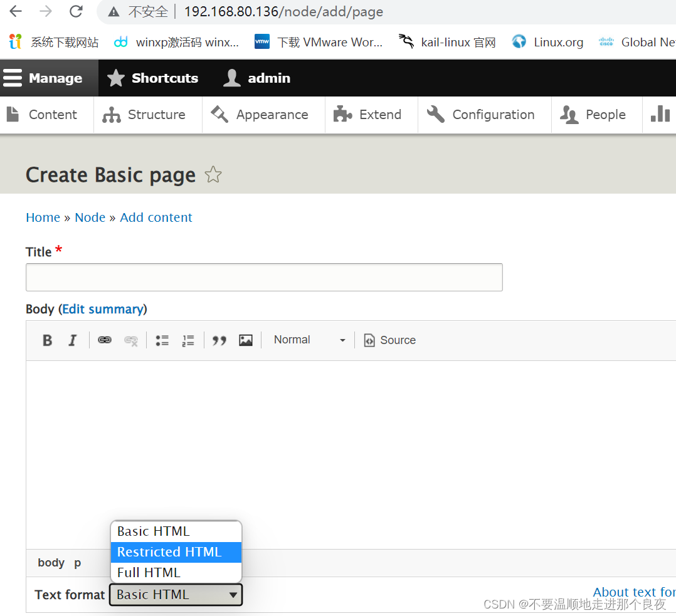The width and height of the screenshot is (676, 616).
Task: Select Full HTML option
Action: point(176,573)
